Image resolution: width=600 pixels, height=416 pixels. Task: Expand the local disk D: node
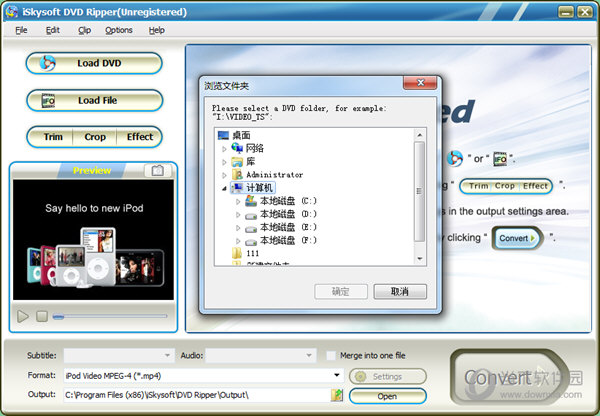click(x=238, y=215)
